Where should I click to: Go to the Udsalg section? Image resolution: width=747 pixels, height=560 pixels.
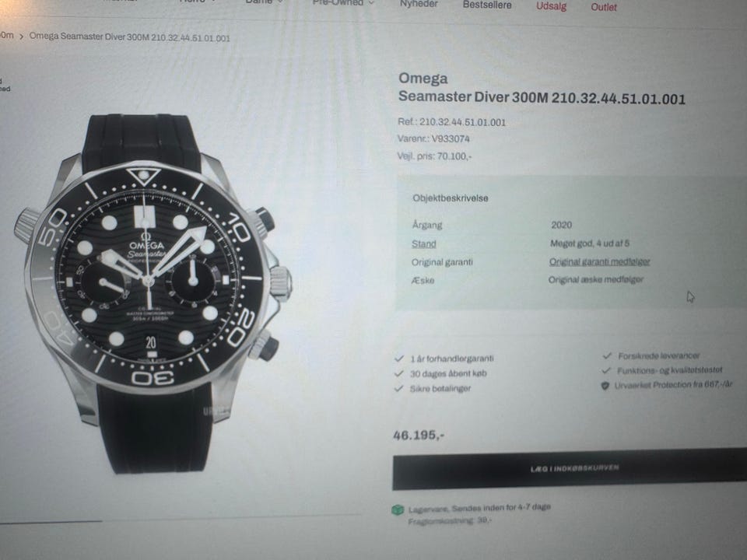point(551,6)
